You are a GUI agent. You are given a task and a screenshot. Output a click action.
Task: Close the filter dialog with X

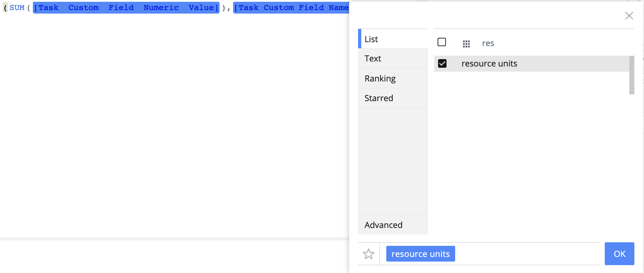click(629, 16)
